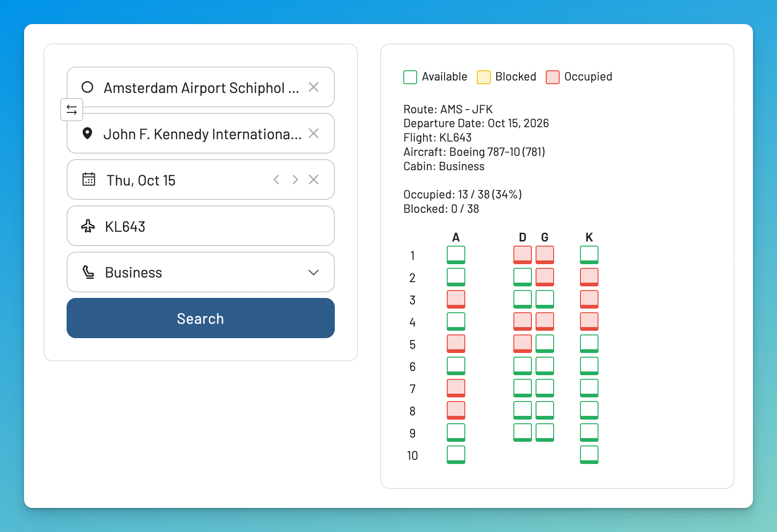Select available seat 6K

click(589, 366)
